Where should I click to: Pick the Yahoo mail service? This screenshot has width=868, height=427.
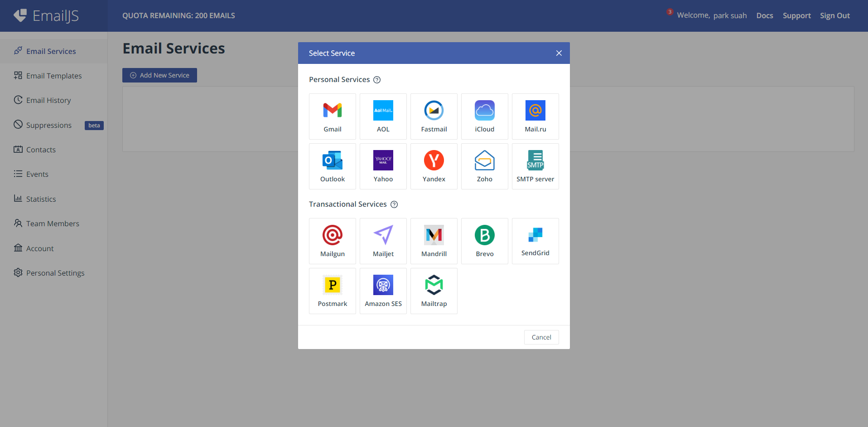coord(383,166)
